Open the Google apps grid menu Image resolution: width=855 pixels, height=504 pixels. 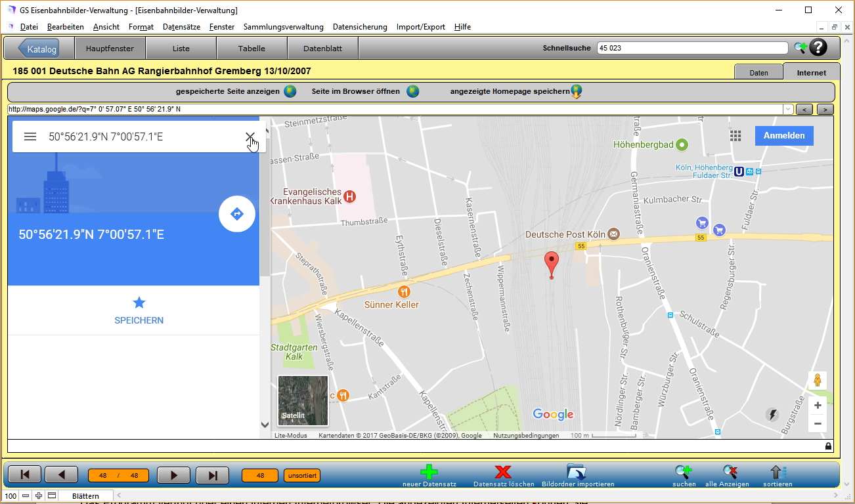[x=735, y=135]
